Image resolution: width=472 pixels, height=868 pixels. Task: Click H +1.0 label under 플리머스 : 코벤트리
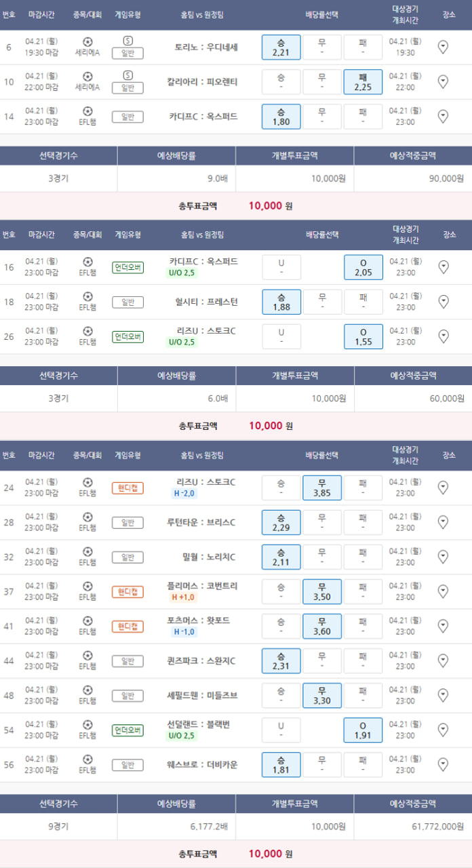[183, 597]
